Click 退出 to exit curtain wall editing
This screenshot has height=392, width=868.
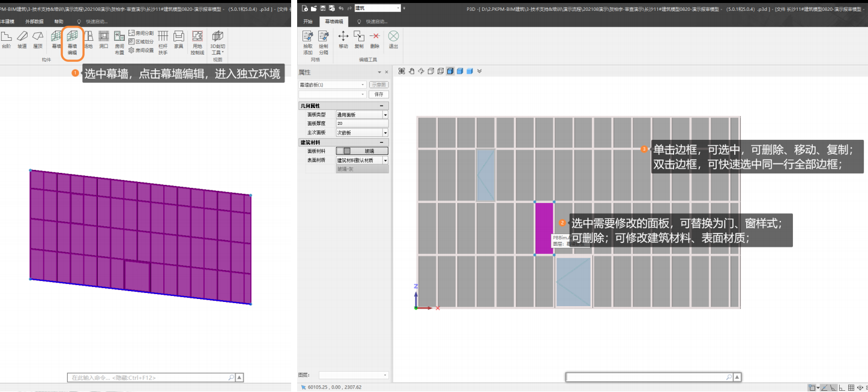pyautogui.click(x=393, y=40)
